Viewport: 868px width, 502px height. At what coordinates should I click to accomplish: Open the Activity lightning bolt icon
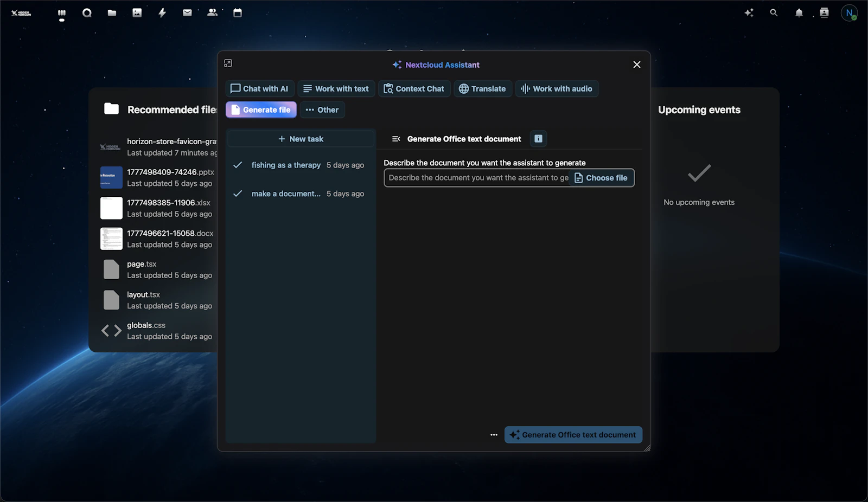162,13
